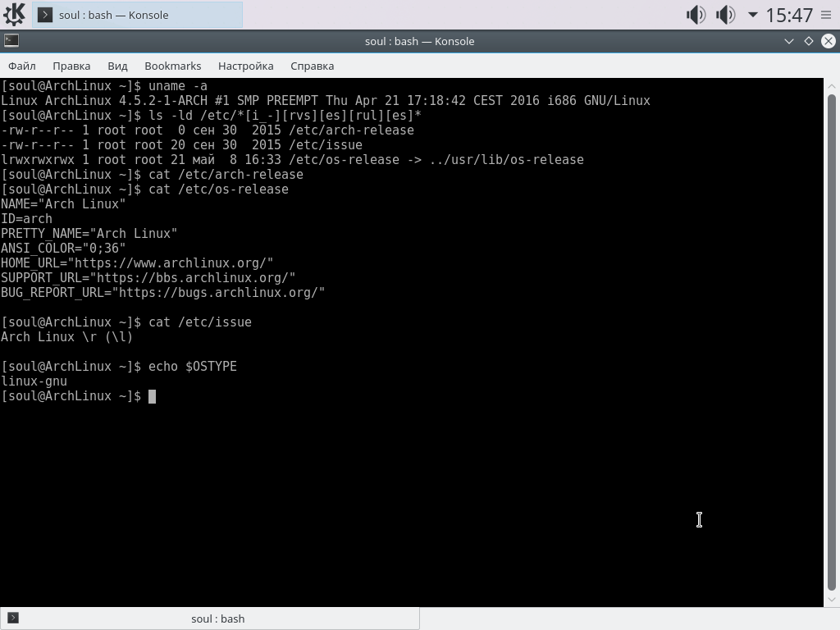Click '../usr/lib/os-release' symlink target text
The height and width of the screenshot is (630, 840).
point(506,160)
